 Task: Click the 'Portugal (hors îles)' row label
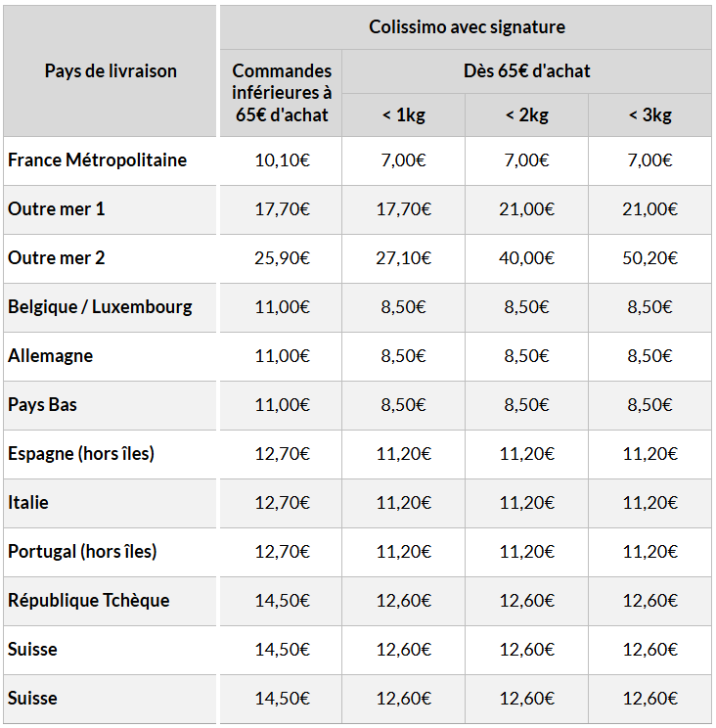tap(82, 551)
